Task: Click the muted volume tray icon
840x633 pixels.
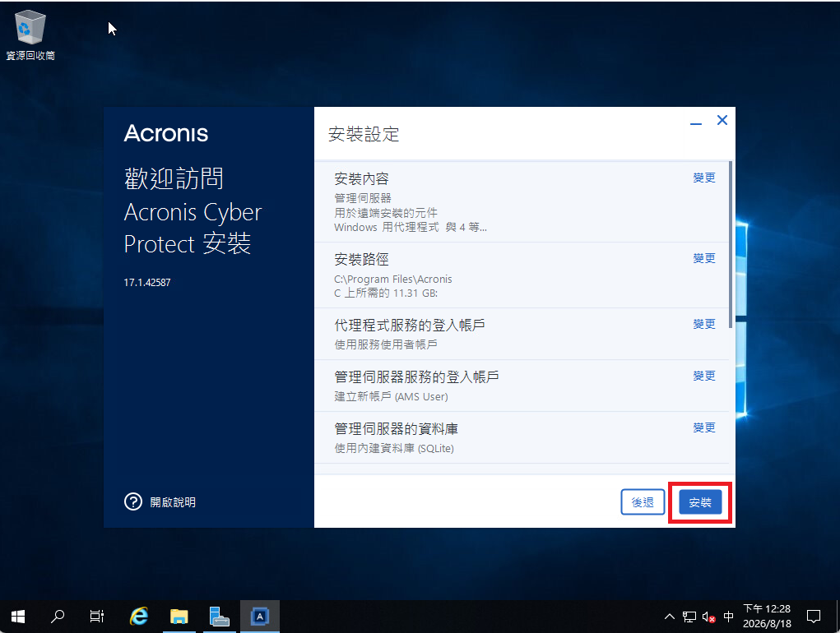Action: (x=708, y=617)
